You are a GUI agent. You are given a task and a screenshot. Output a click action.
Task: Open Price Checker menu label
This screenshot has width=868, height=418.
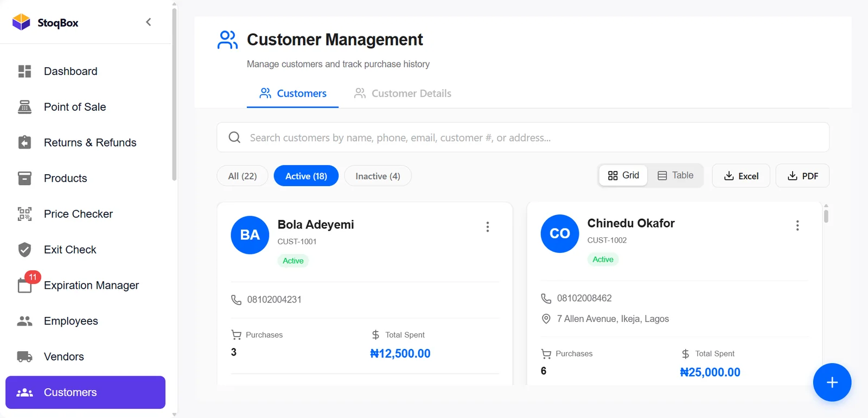pos(78,214)
